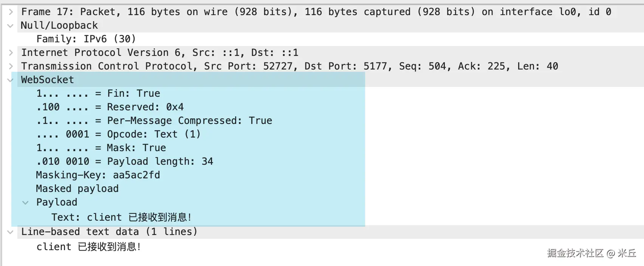
Task: Select the Fin: True field
Action: click(98, 93)
